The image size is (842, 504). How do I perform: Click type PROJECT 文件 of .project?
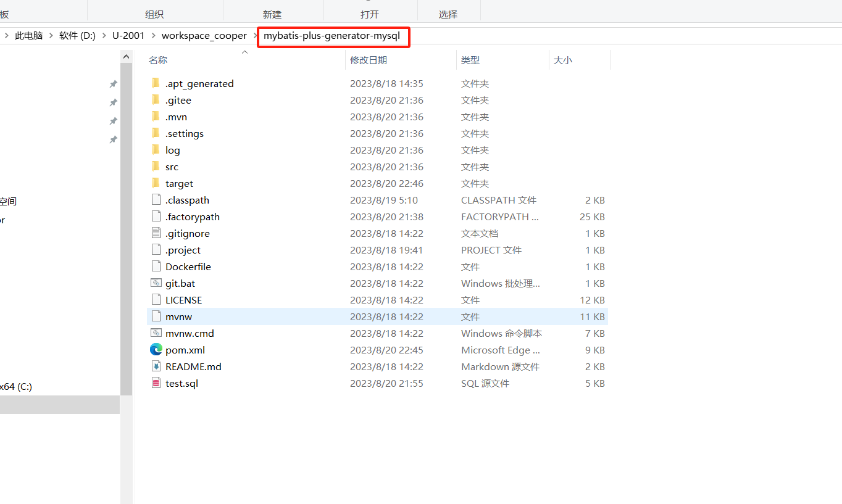pos(491,250)
